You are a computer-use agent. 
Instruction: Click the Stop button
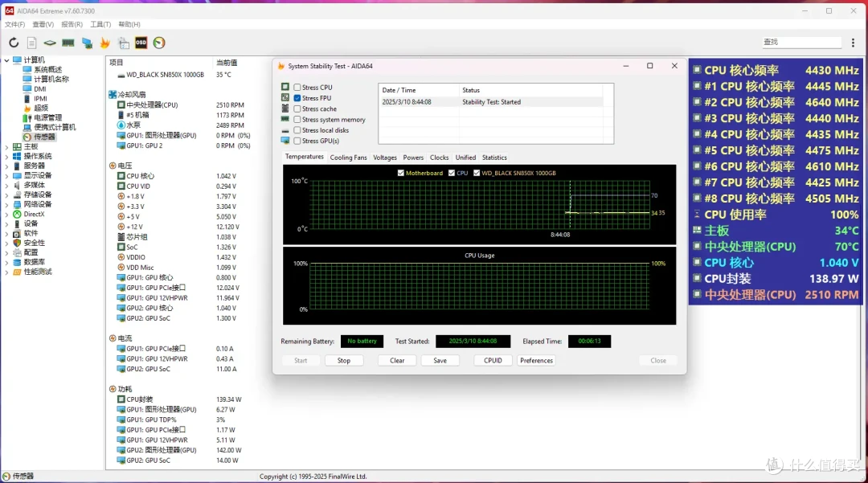coord(344,361)
